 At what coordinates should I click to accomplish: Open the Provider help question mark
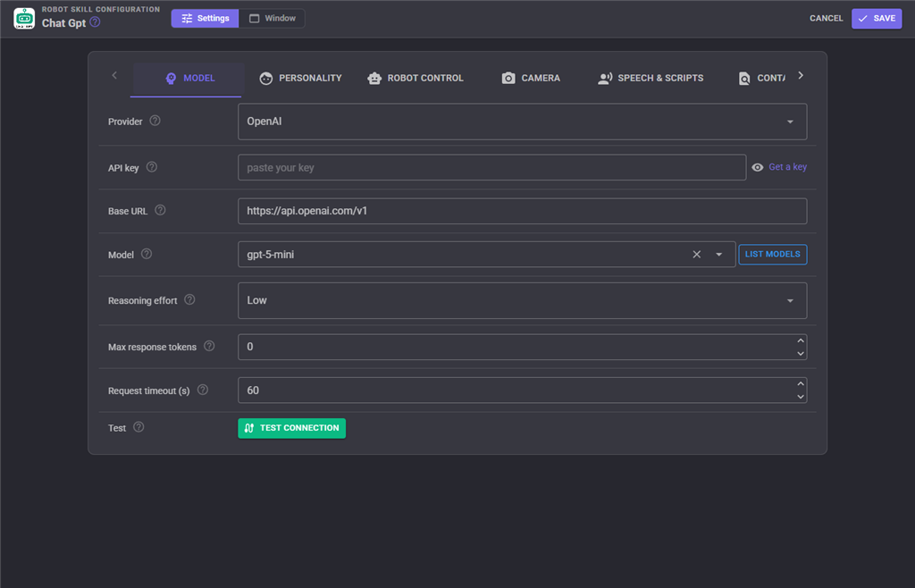tap(155, 121)
